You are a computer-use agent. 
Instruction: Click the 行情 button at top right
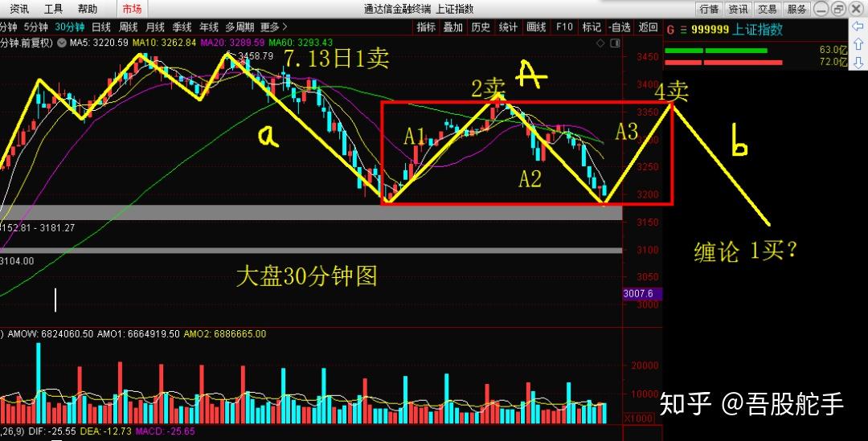tap(709, 9)
